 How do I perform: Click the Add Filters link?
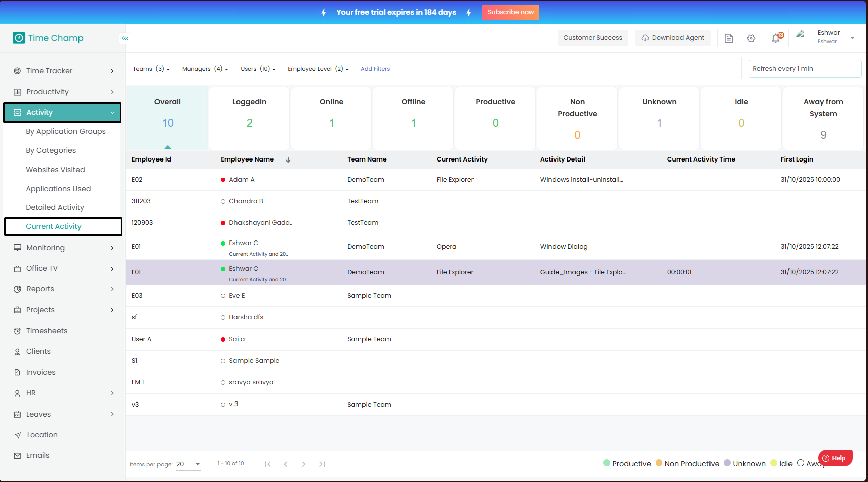tap(375, 69)
